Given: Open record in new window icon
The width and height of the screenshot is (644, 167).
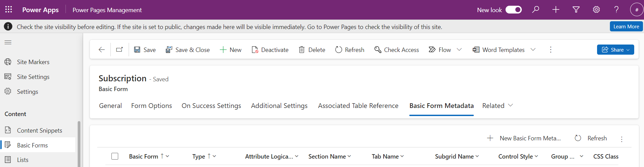Looking at the screenshot, I should (x=120, y=50).
